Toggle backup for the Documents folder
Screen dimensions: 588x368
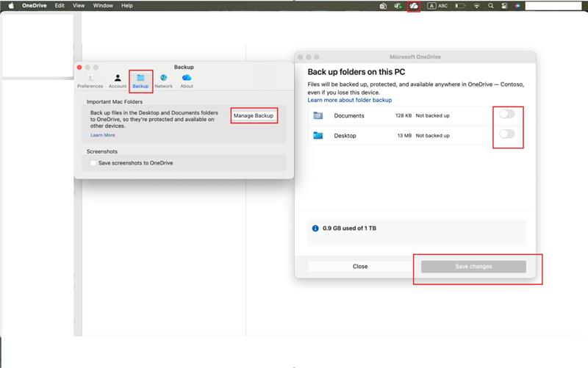pos(507,114)
